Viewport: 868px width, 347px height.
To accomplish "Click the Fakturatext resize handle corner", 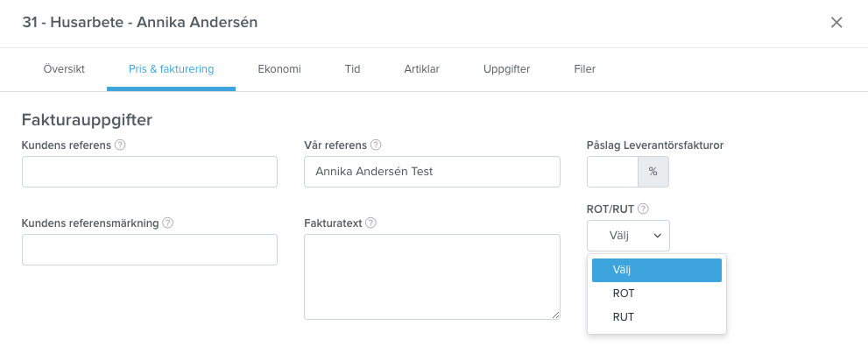I will pos(556,315).
